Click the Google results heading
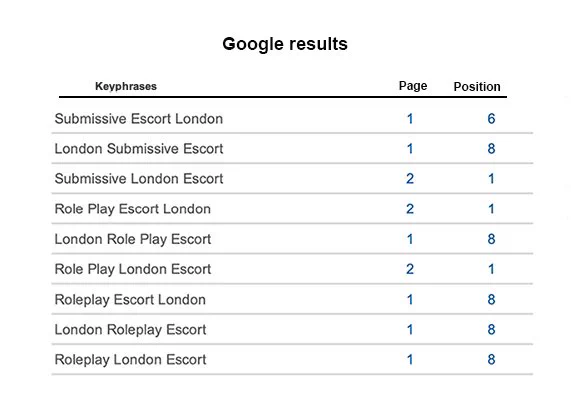 (285, 44)
